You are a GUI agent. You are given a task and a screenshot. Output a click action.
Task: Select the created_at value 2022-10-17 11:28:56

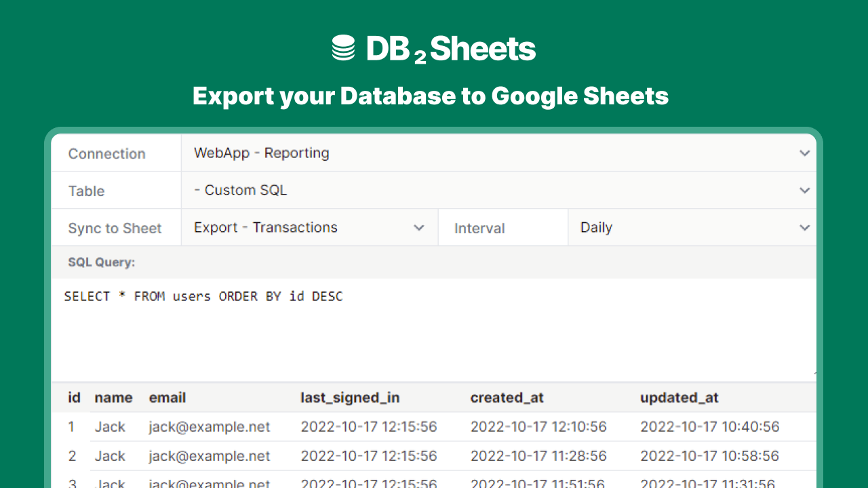(538, 456)
